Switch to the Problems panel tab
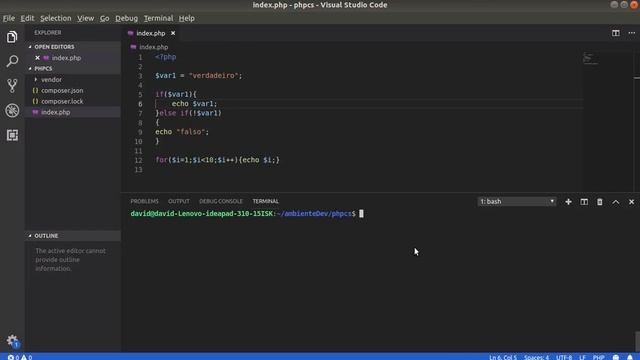 coord(144,201)
